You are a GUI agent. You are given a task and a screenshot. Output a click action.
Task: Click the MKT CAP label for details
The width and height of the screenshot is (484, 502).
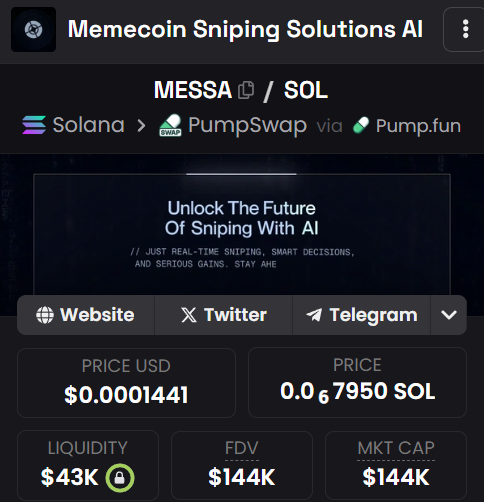pyautogui.click(x=396, y=448)
